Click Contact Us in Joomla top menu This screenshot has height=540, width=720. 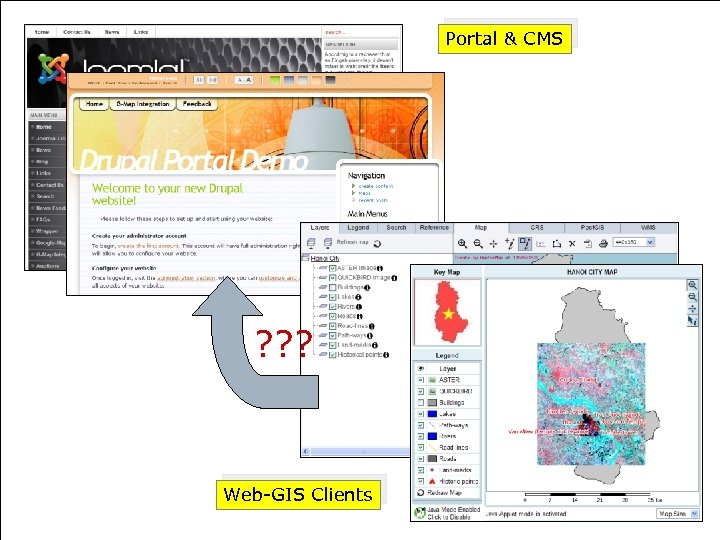[77, 32]
